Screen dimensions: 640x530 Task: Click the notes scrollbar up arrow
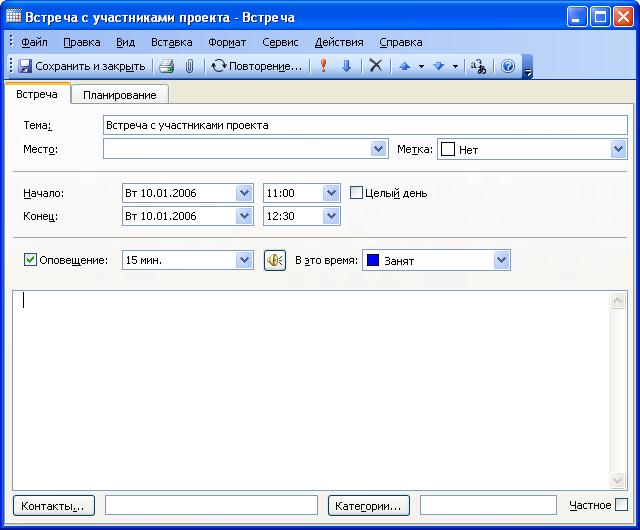tap(618, 301)
